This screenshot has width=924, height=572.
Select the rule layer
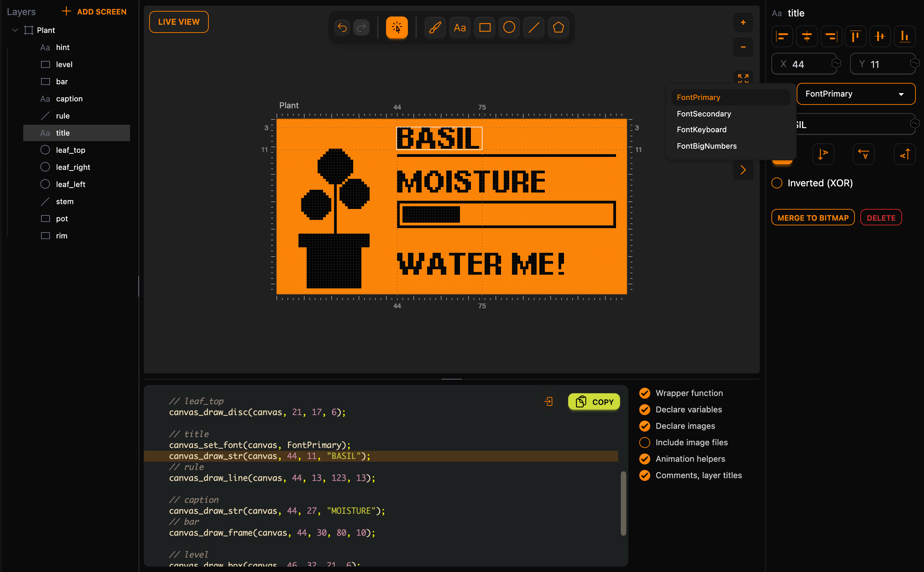[77, 116]
